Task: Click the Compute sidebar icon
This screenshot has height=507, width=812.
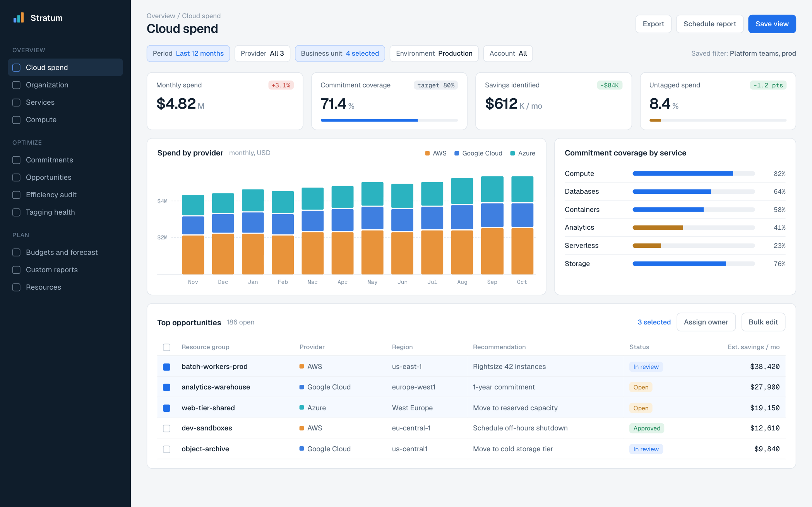Action: 16,120
